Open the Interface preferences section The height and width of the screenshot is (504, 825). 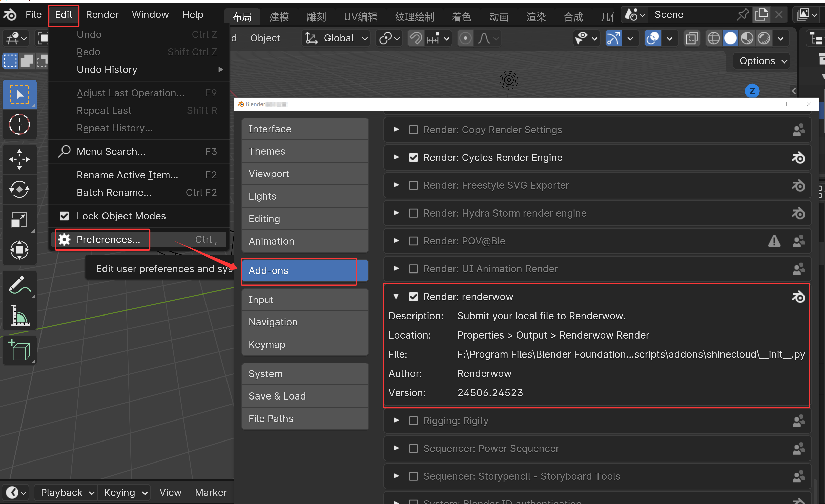tap(305, 129)
